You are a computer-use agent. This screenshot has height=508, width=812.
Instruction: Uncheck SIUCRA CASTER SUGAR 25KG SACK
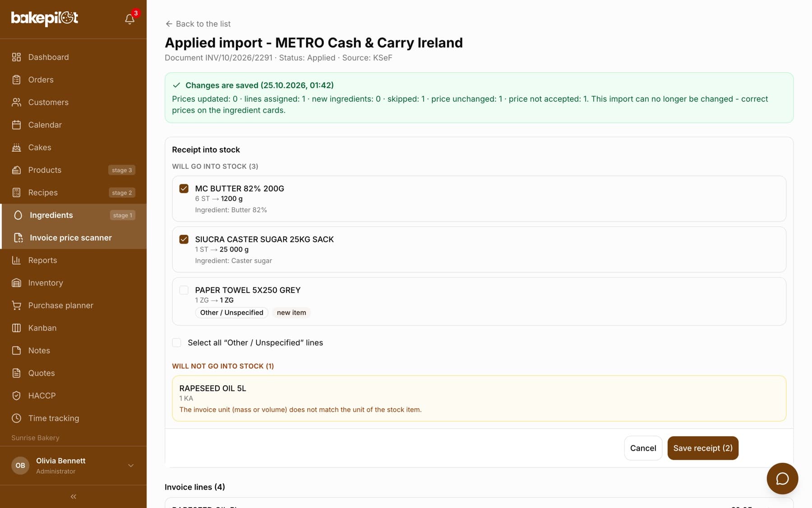pyautogui.click(x=184, y=239)
